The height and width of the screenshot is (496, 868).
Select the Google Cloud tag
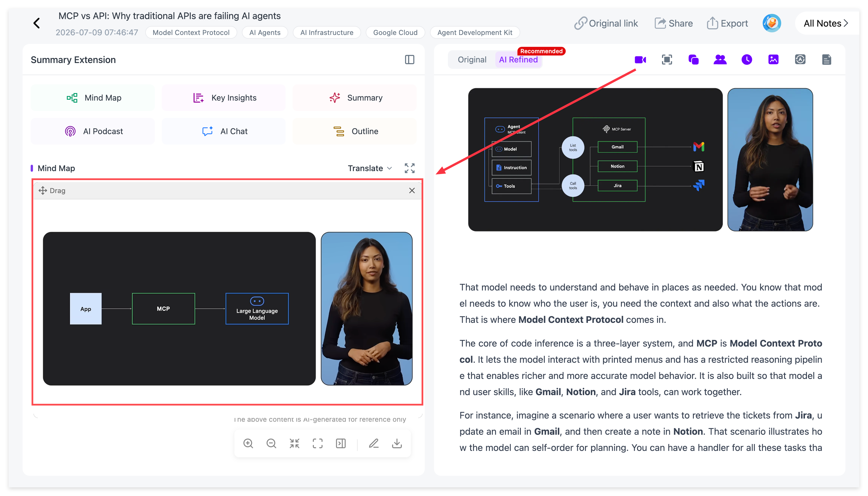click(x=395, y=32)
